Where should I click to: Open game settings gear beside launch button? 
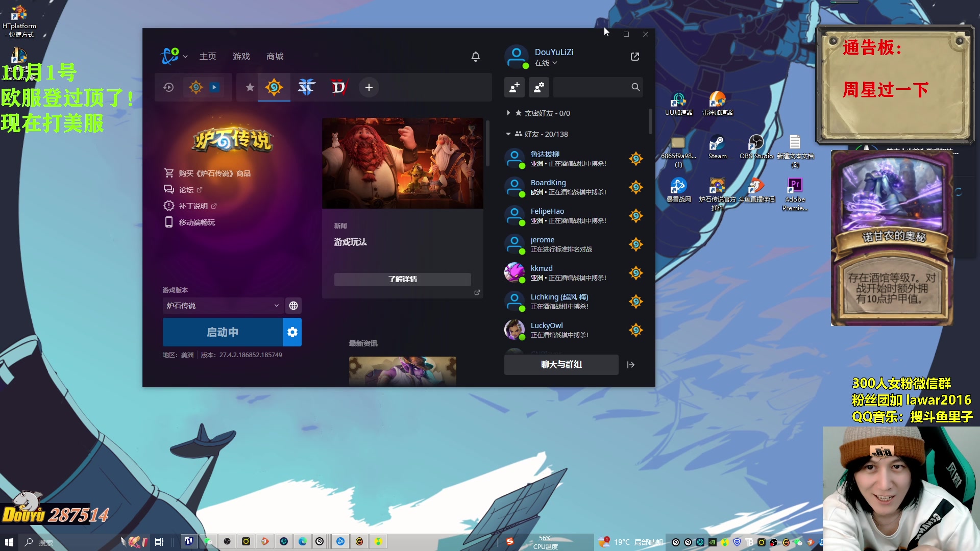(x=292, y=332)
